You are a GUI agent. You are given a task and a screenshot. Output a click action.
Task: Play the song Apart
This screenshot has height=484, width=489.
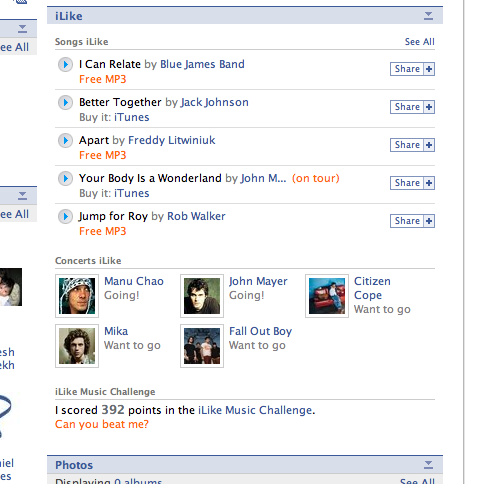65,140
